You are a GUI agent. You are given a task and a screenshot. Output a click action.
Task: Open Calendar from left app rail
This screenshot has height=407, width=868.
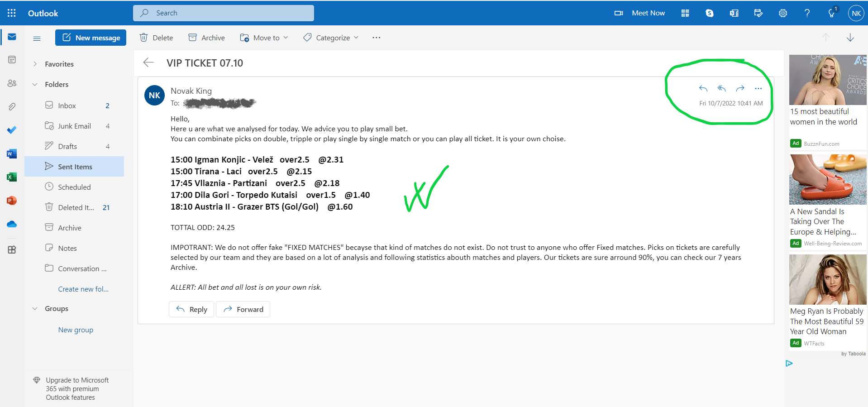12,60
